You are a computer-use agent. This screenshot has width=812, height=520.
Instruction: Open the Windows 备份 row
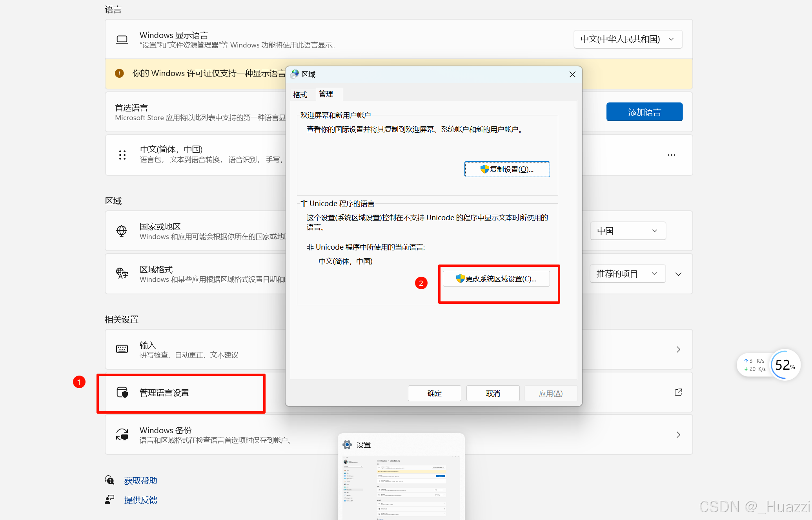point(399,434)
